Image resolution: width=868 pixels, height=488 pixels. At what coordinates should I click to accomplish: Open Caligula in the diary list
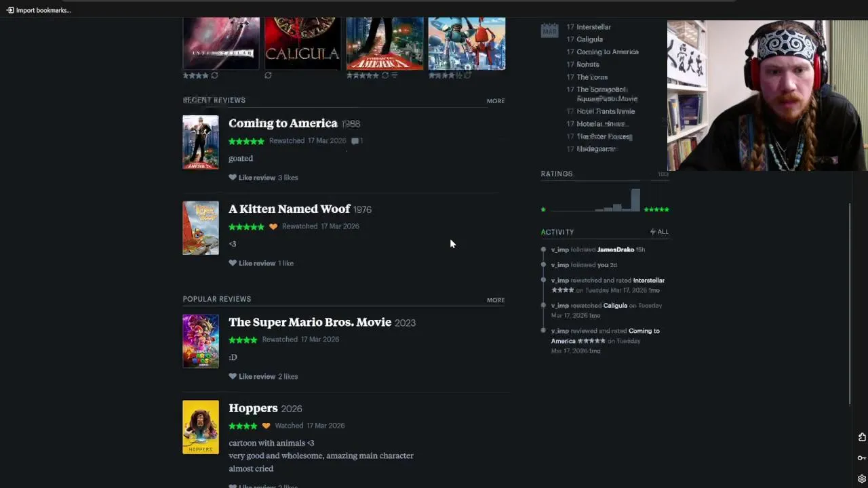point(589,39)
